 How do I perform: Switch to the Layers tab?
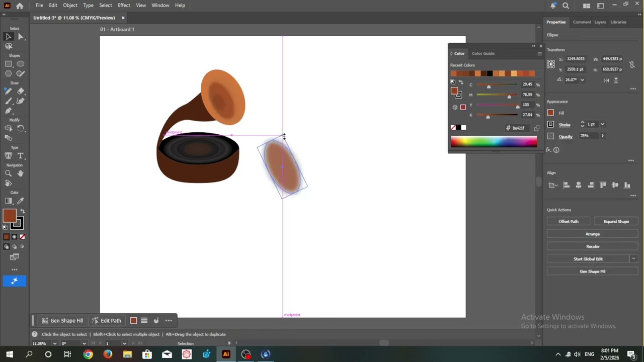pyautogui.click(x=600, y=22)
